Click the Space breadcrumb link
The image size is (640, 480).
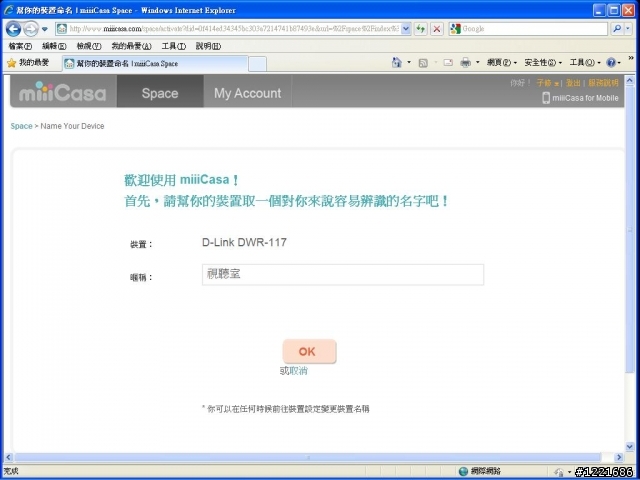click(x=21, y=126)
